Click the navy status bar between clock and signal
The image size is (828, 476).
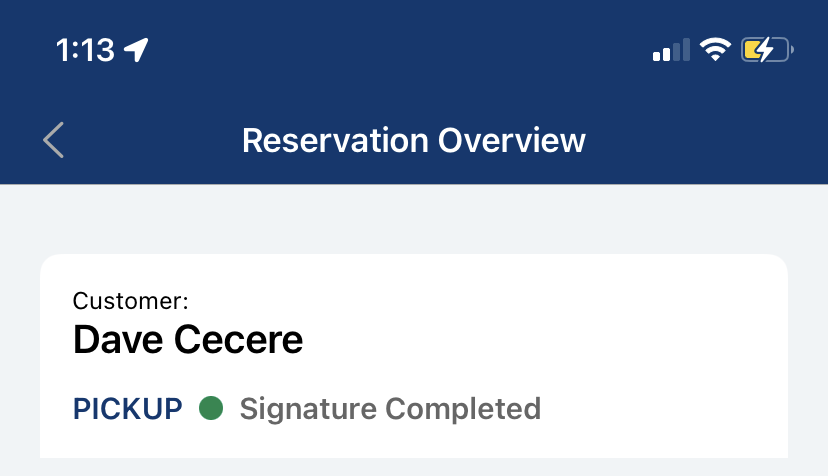[400, 50]
